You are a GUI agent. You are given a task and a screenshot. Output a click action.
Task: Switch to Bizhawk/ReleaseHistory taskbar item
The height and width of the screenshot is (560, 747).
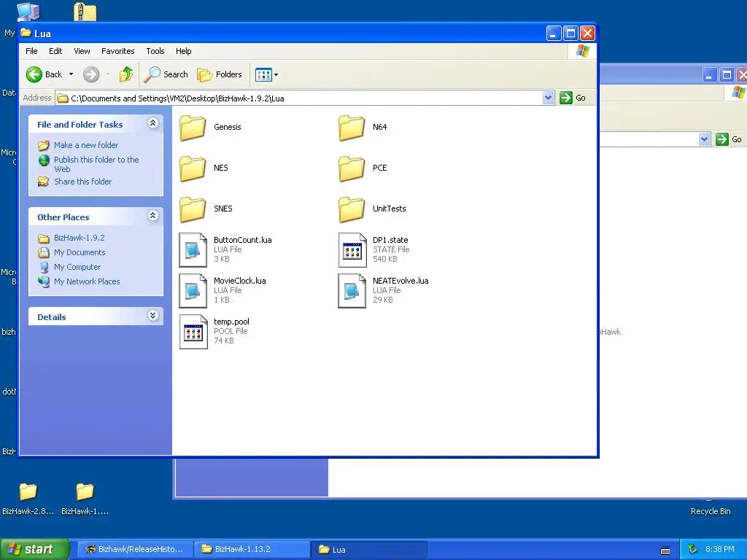[135, 550]
